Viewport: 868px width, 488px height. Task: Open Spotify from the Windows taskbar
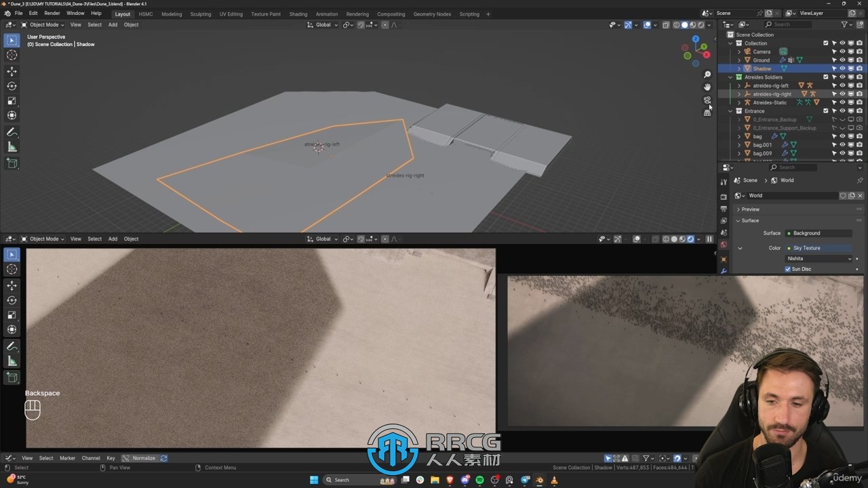point(479,480)
